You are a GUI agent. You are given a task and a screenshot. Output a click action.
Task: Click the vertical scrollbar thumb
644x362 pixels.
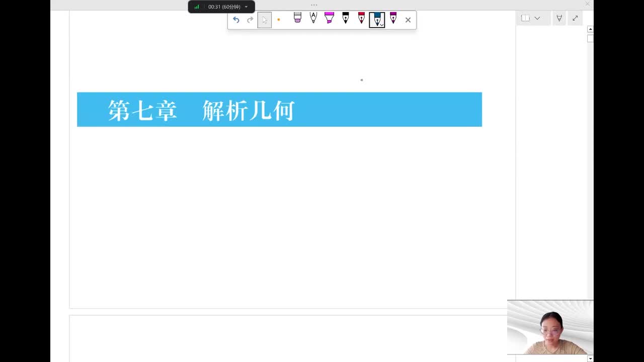[x=590, y=39]
